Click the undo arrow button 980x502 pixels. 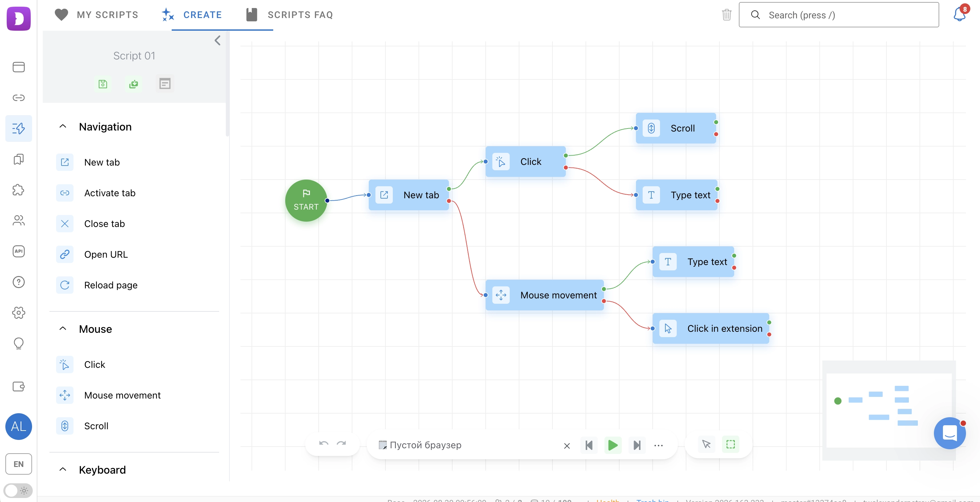[x=324, y=444]
